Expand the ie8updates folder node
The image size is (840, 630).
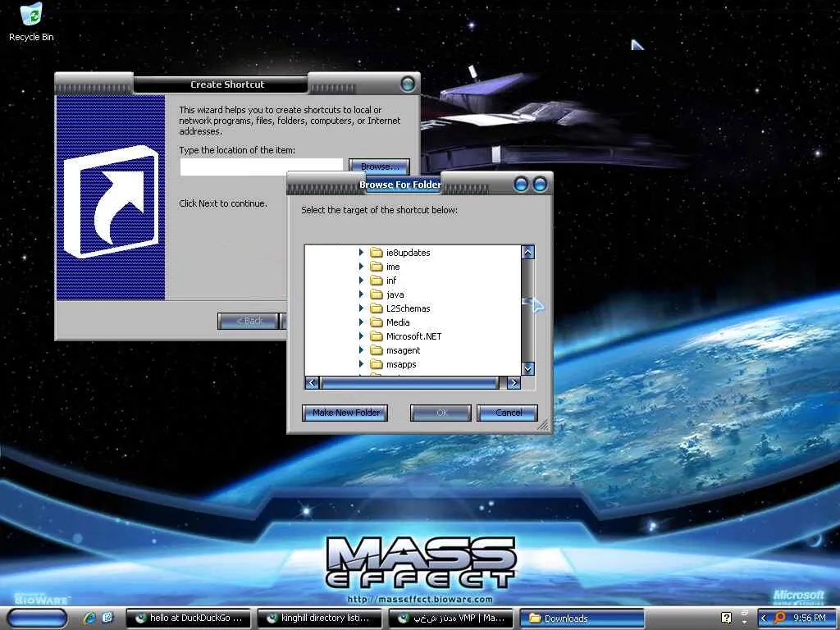point(361,252)
